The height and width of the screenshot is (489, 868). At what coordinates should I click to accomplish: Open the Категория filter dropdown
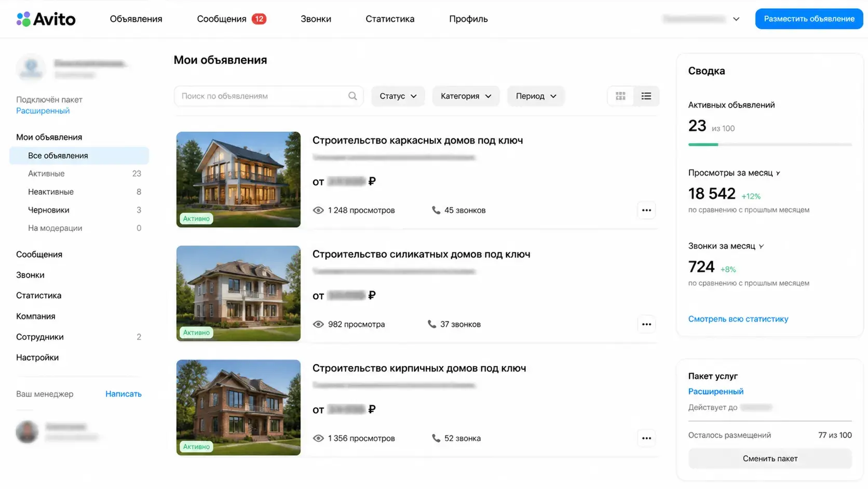[x=466, y=96]
